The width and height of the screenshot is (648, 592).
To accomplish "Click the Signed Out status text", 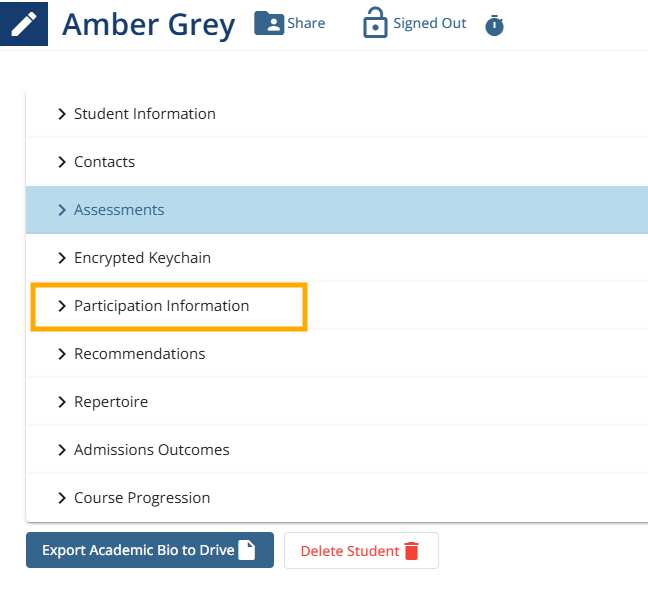I will (430, 23).
